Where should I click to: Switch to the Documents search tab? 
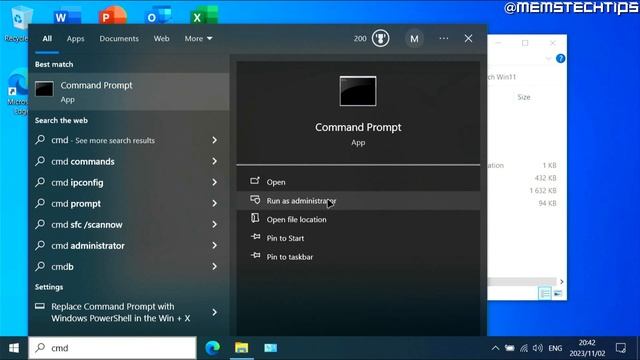(119, 39)
